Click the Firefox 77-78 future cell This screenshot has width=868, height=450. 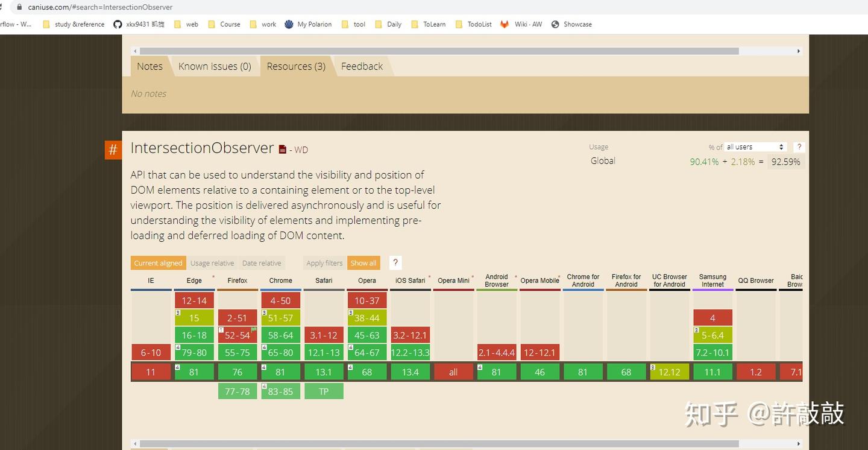(x=237, y=391)
